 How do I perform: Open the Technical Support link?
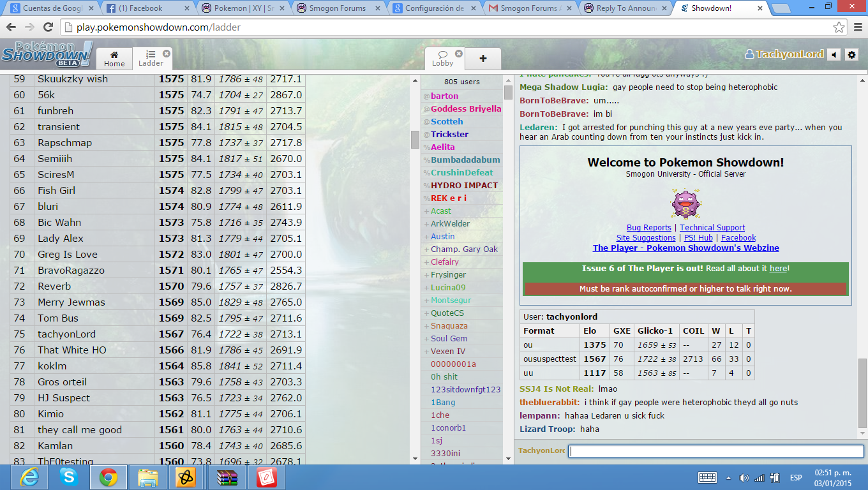[x=712, y=228]
